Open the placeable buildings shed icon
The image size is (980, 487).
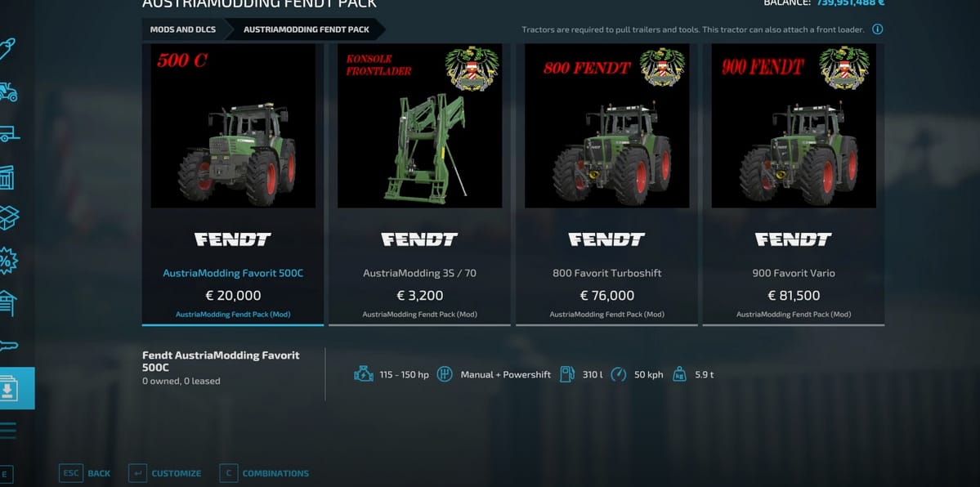pos(7,177)
